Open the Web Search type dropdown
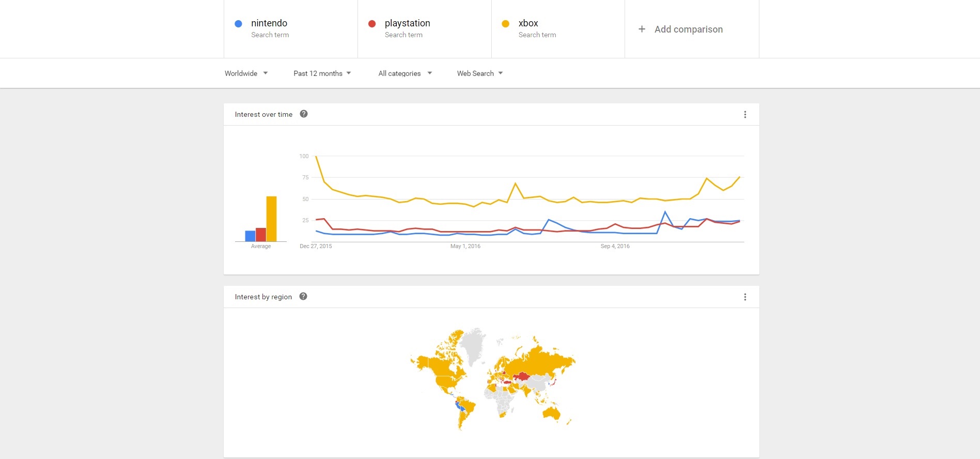 [x=479, y=73]
